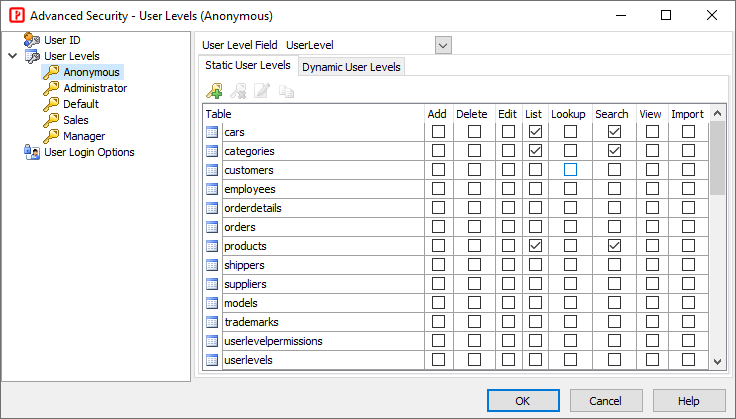736x419 pixels.
Task: Open the User Level Field dropdown
Action: click(443, 45)
